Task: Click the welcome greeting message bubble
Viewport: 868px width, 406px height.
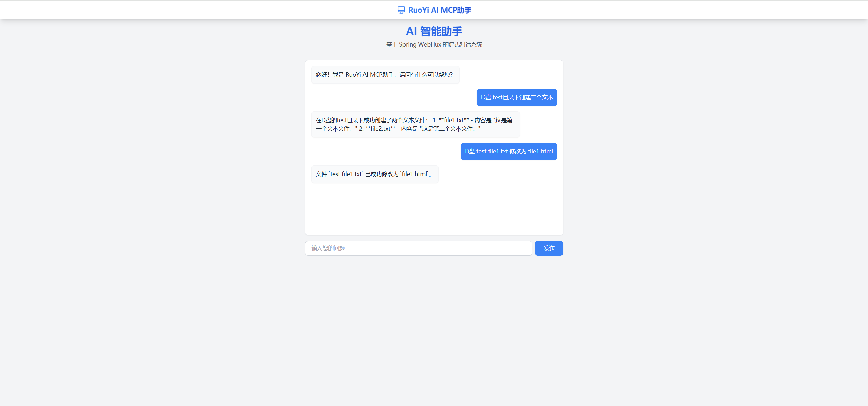Action: click(x=385, y=75)
